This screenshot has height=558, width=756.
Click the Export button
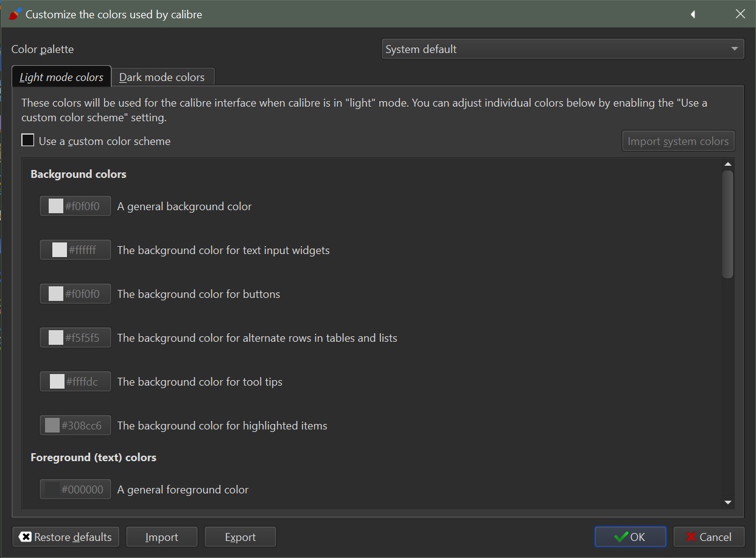click(240, 537)
